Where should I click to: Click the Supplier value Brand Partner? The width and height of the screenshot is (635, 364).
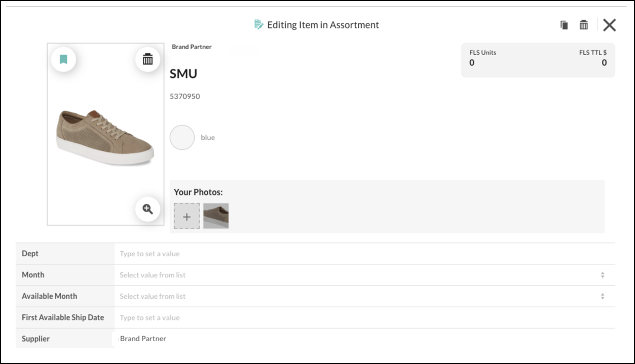tap(143, 338)
